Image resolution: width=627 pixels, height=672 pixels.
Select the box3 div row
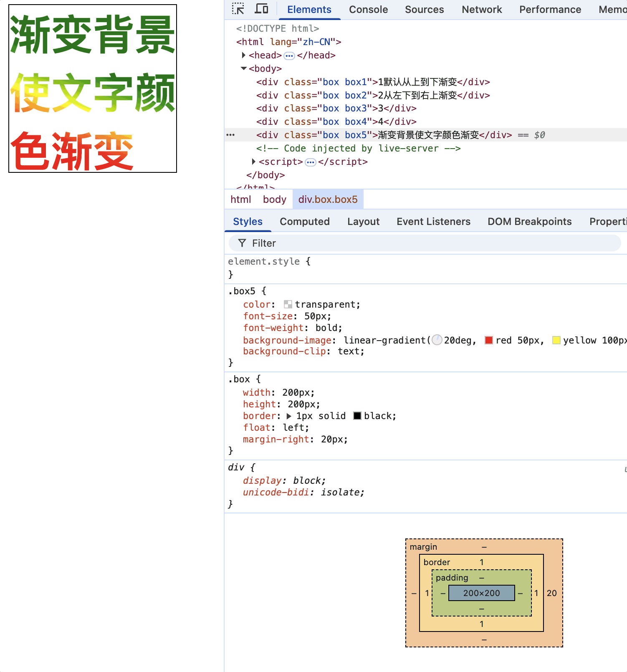336,109
